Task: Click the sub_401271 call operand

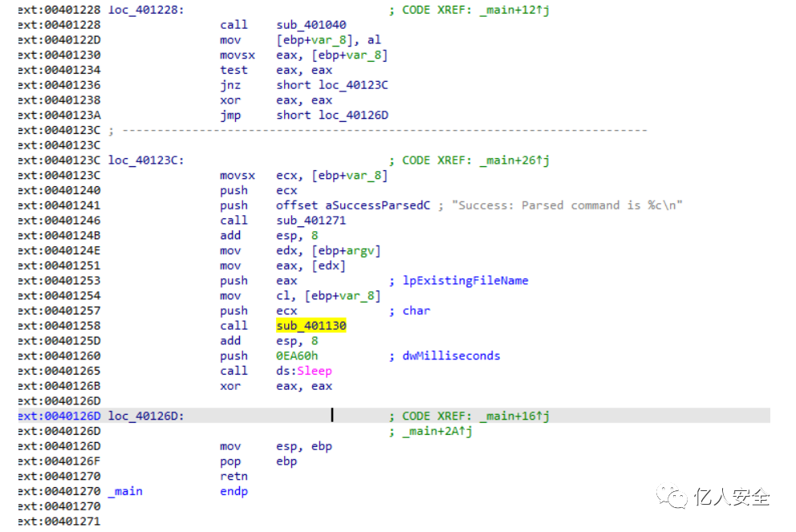Action: pos(311,221)
